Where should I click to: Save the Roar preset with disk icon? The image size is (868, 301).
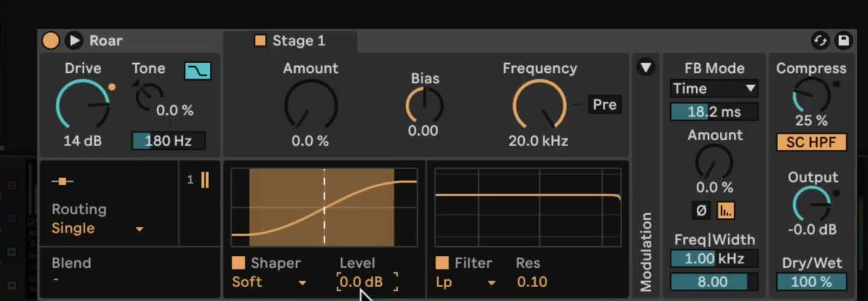(x=844, y=40)
